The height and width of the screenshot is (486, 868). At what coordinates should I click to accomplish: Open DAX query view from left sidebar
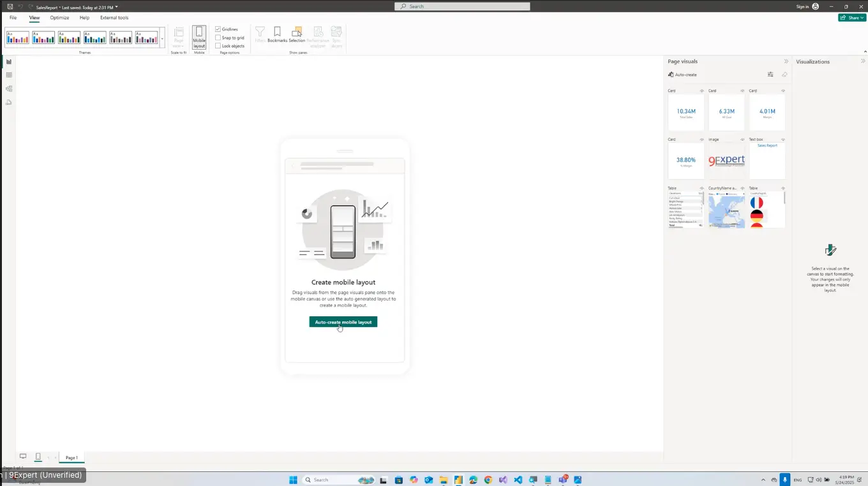pyautogui.click(x=9, y=102)
